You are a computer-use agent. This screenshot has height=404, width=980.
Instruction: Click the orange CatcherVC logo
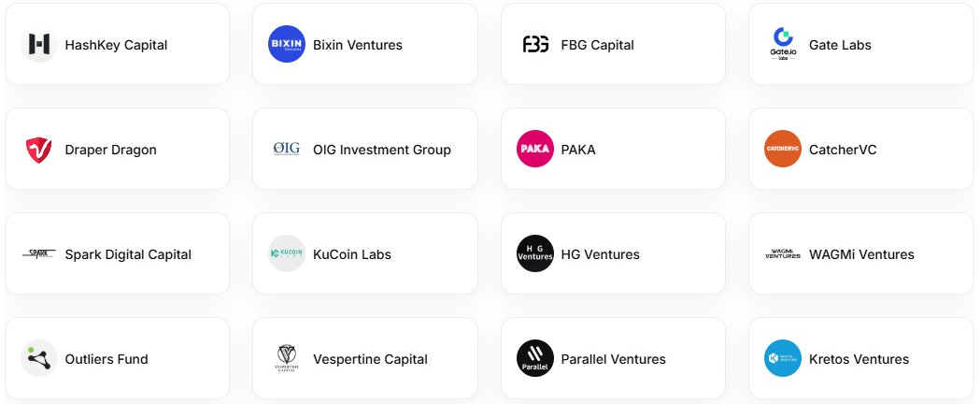click(783, 149)
